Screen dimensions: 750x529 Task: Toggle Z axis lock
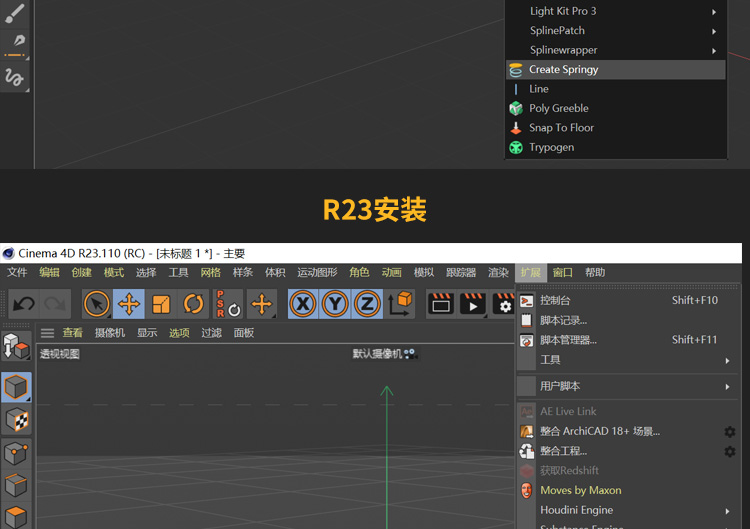coord(367,304)
